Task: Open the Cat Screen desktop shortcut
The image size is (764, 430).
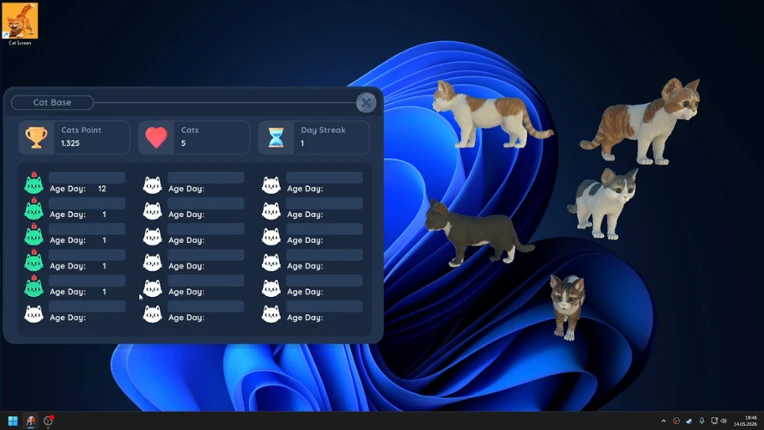Action: click(19, 23)
